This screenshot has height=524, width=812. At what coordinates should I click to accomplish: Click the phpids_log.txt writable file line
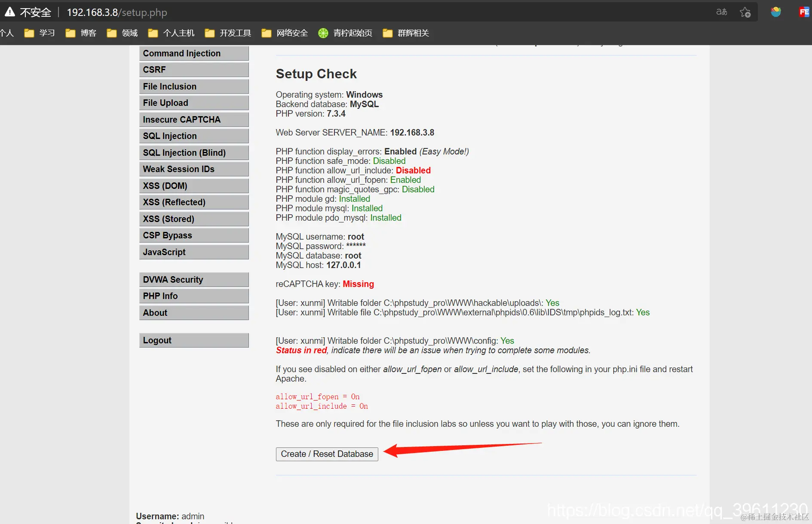click(463, 312)
